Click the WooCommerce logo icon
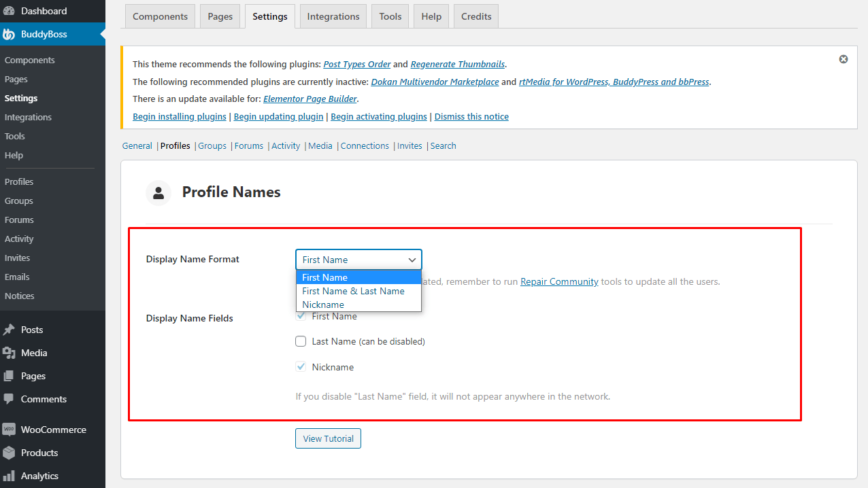The width and height of the screenshot is (868, 488). pos(9,430)
